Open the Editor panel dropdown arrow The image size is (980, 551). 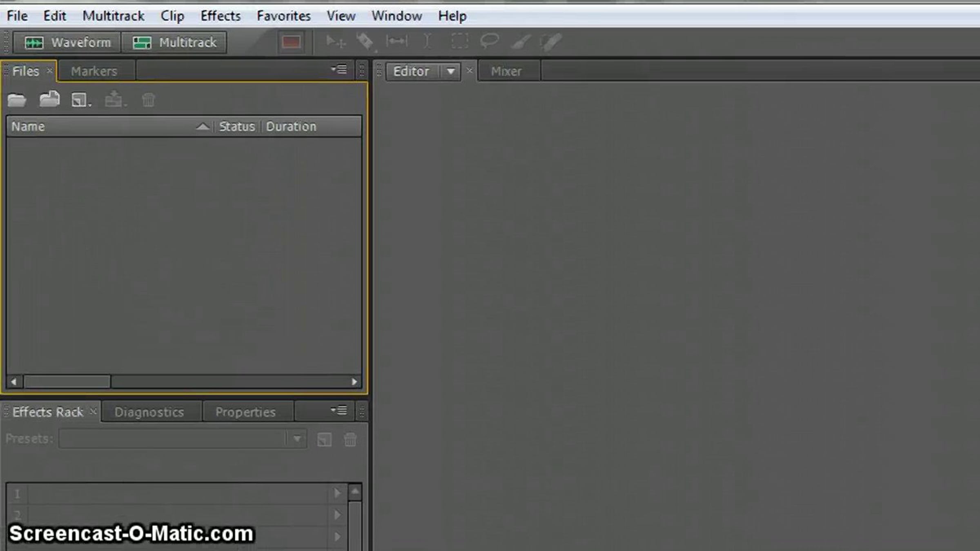click(450, 71)
